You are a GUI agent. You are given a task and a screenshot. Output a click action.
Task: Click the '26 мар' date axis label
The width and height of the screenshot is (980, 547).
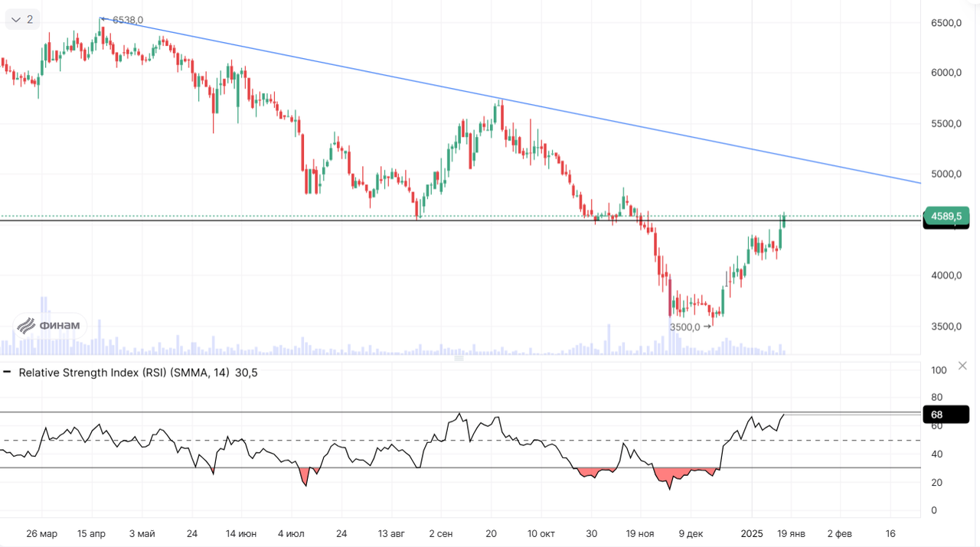click(41, 533)
